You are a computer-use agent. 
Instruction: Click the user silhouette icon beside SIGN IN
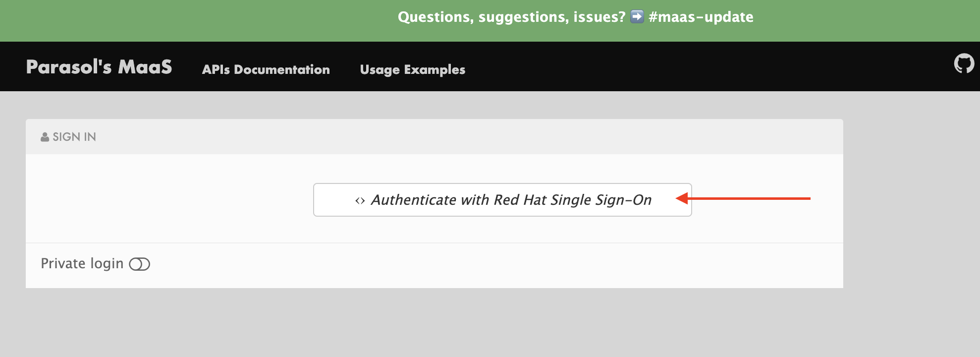[x=45, y=137]
